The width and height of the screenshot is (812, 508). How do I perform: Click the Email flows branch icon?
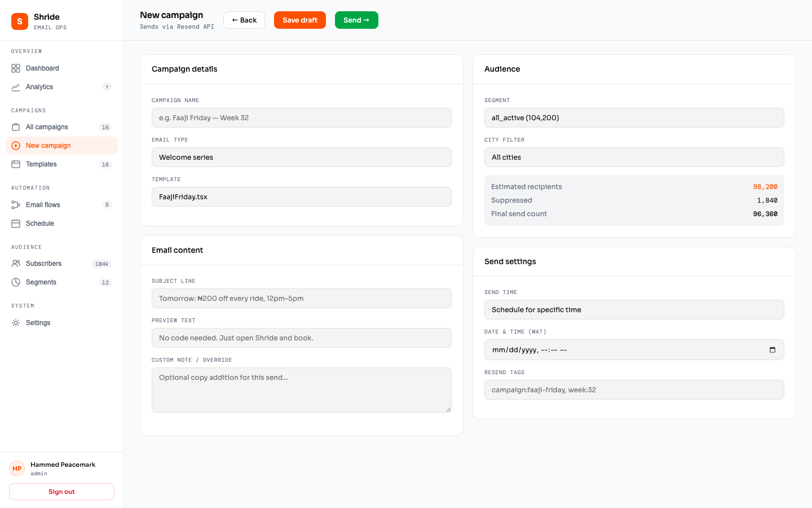point(16,205)
